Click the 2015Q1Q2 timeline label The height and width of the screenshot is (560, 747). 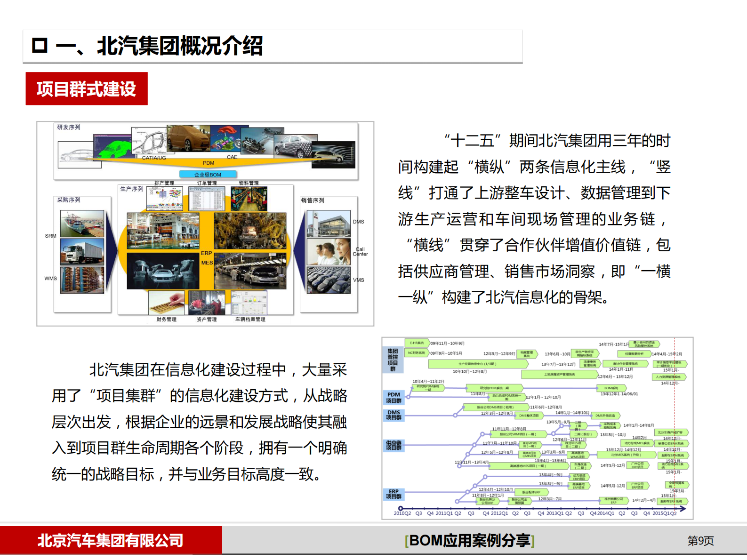pos(665,513)
